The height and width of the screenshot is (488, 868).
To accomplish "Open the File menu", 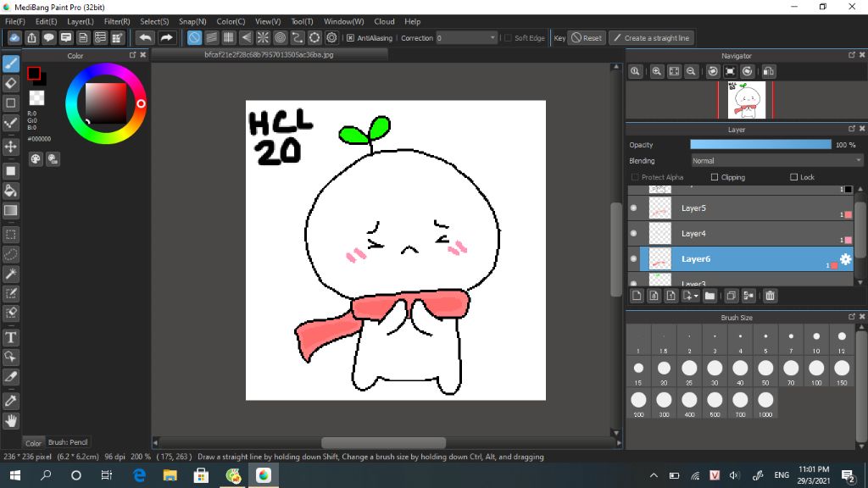I will tap(15, 21).
